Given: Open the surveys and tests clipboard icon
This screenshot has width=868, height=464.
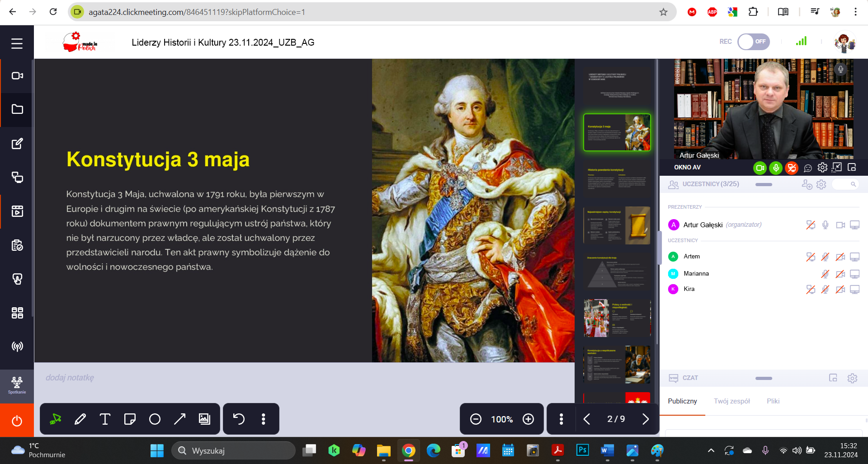Looking at the screenshot, I should pos(17,245).
